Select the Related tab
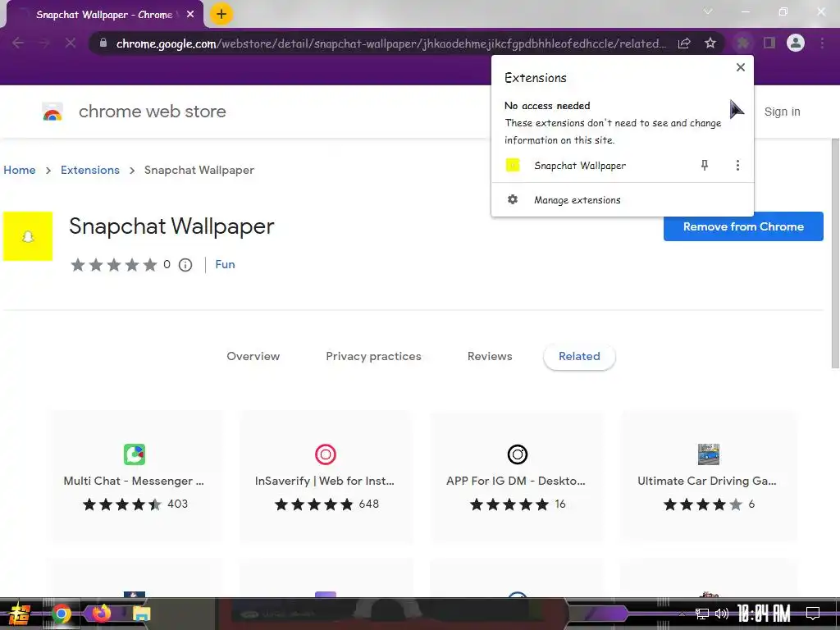The height and width of the screenshot is (630, 840). click(x=579, y=356)
